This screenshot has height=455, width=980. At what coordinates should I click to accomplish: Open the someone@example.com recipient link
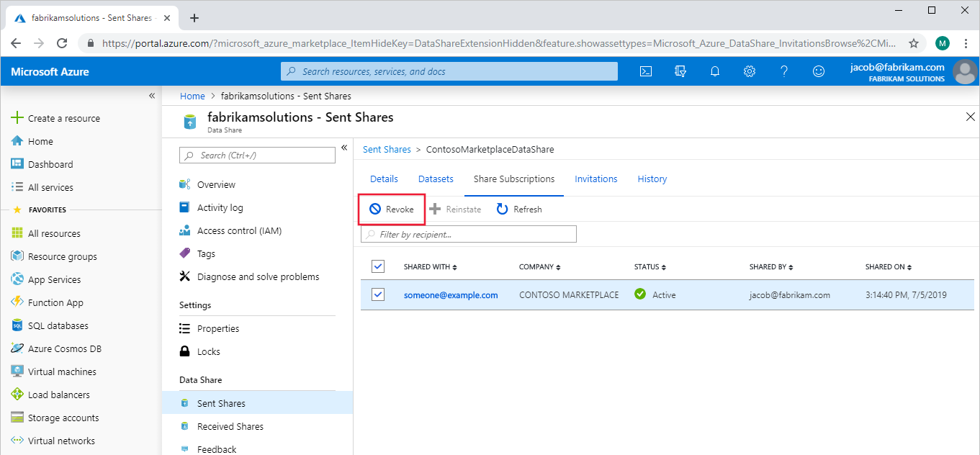[451, 295]
